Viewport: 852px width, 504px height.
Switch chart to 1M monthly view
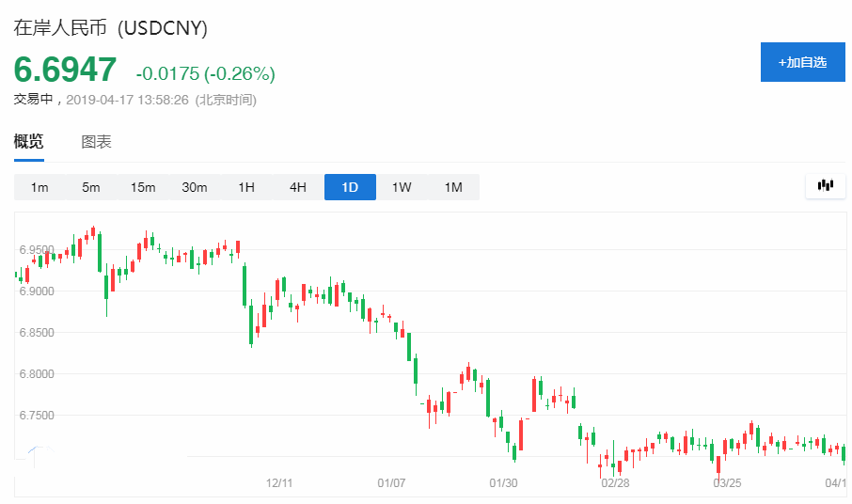click(453, 187)
